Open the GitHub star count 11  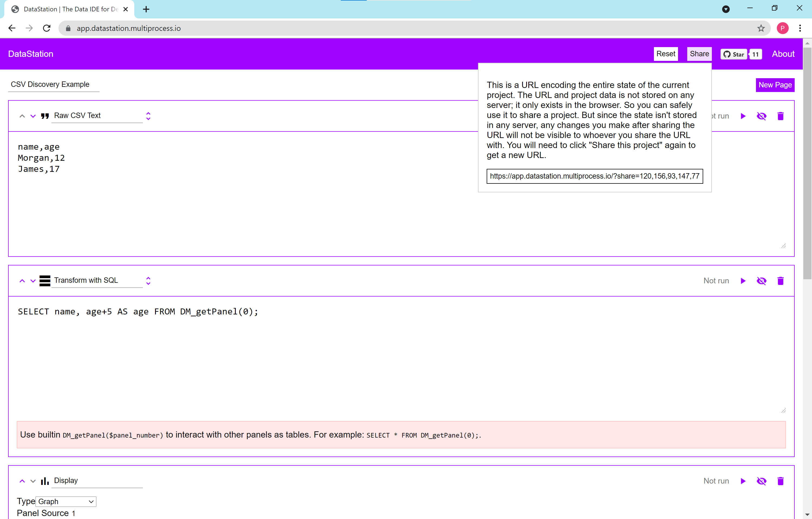[x=755, y=54]
